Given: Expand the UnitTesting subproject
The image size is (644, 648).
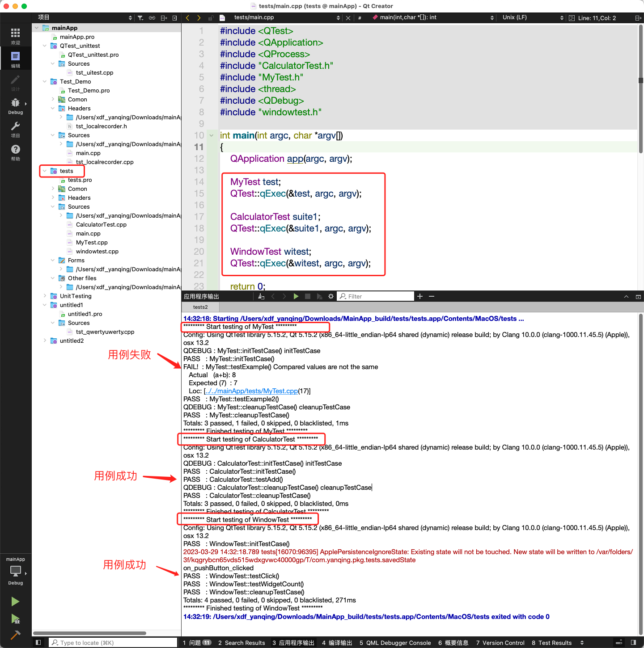Looking at the screenshot, I should pyautogui.click(x=45, y=296).
